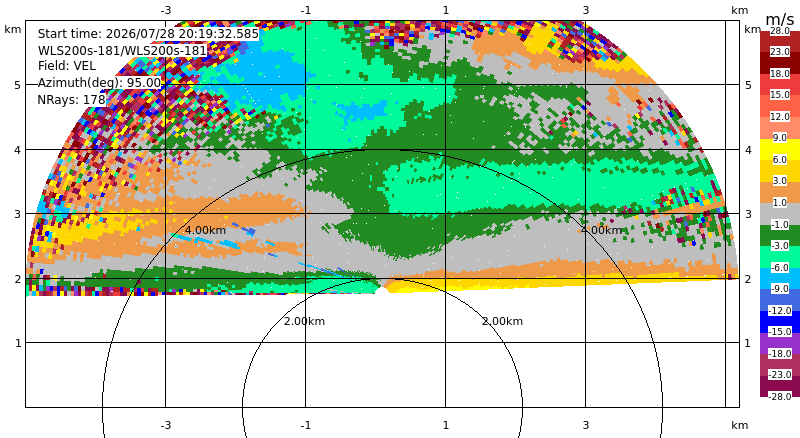
Task: Click the left 2.00km range ring label
Action: pyautogui.click(x=304, y=321)
